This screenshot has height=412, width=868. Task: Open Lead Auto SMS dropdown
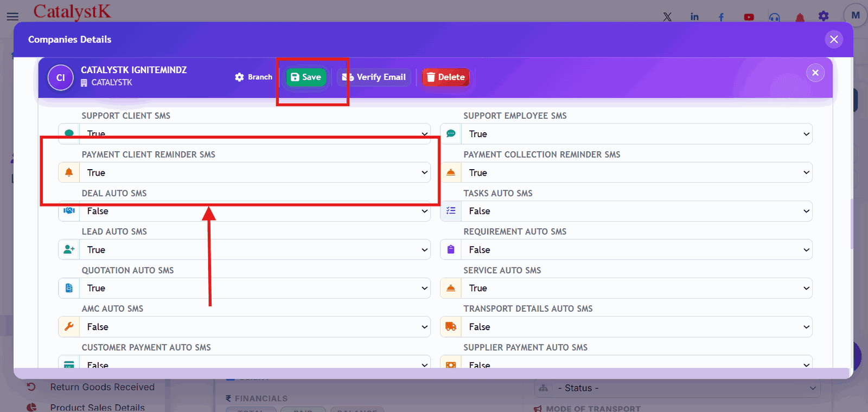click(255, 249)
